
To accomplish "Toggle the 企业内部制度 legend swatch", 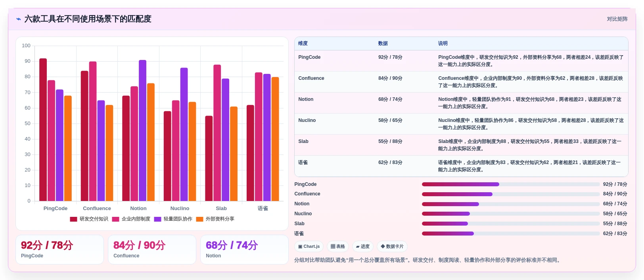I will coord(115,219).
